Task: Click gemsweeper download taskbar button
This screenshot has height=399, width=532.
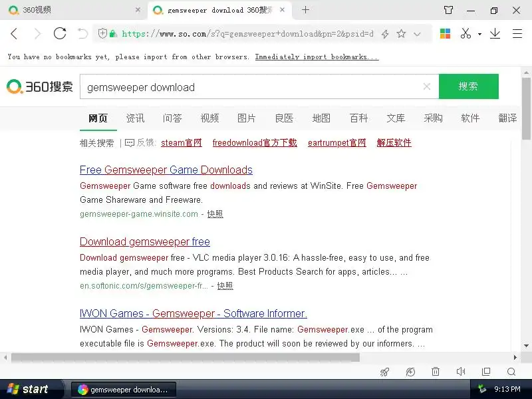Action: pyautogui.click(x=124, y=390)
